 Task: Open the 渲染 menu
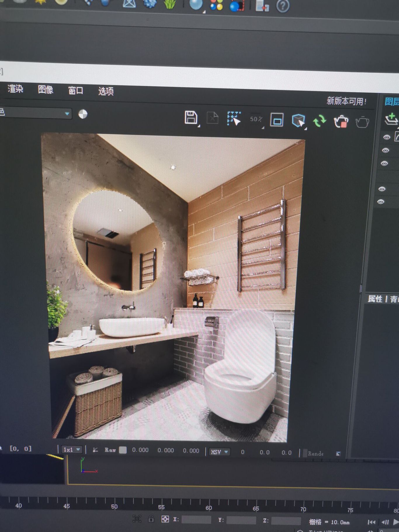click(x=15, y=89)
